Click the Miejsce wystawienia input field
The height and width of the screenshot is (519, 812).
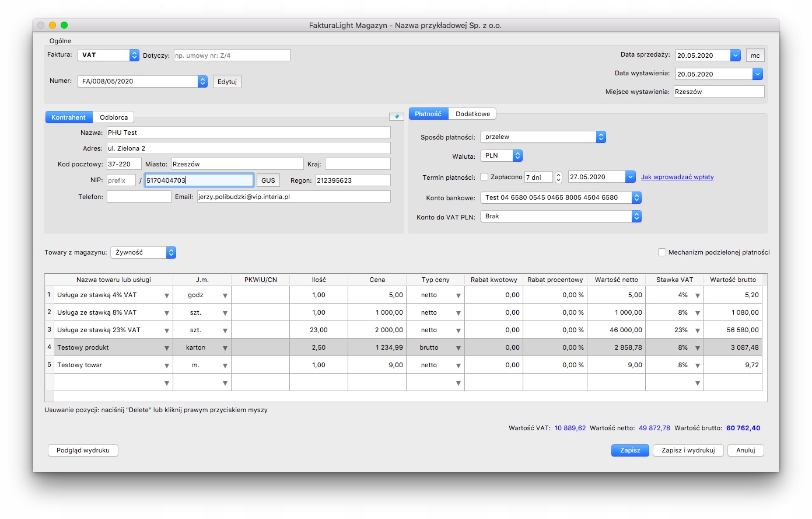[719, 92]
